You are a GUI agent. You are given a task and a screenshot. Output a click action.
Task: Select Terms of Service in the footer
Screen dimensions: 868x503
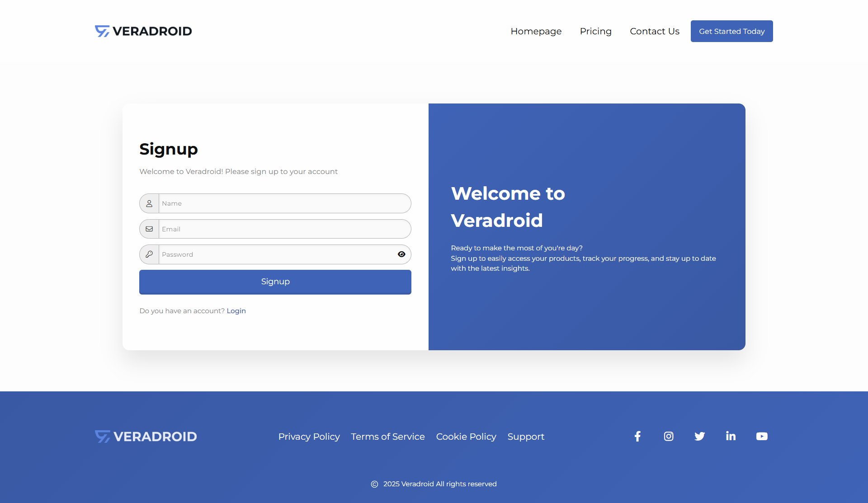[387, 437]
